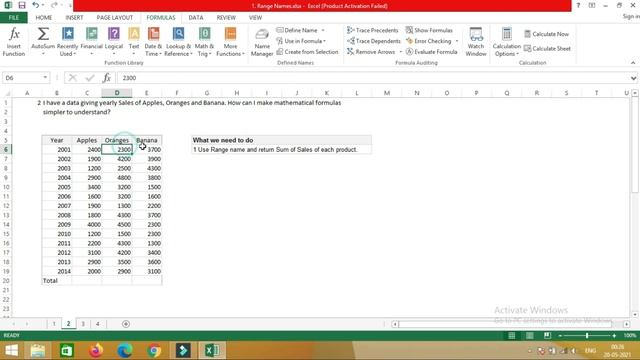Select column D header
This screenshot has width=640, height=360.
[117, 93]
